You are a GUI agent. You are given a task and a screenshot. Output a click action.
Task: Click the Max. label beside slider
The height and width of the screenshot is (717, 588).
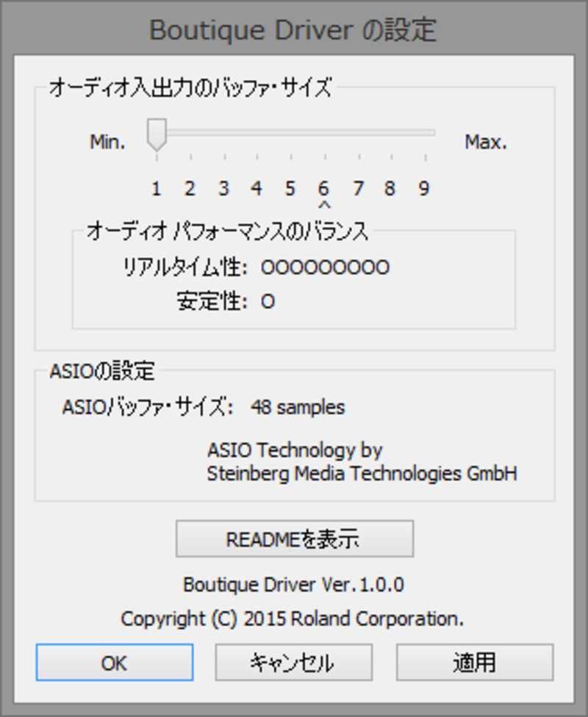coord(486,143)
